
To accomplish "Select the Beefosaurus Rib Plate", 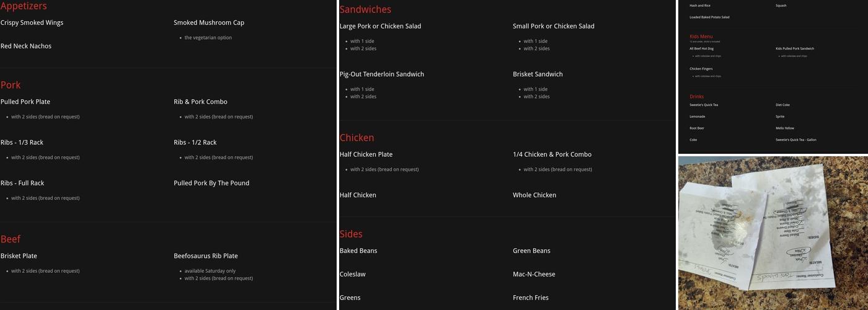I will pos(206,256).
